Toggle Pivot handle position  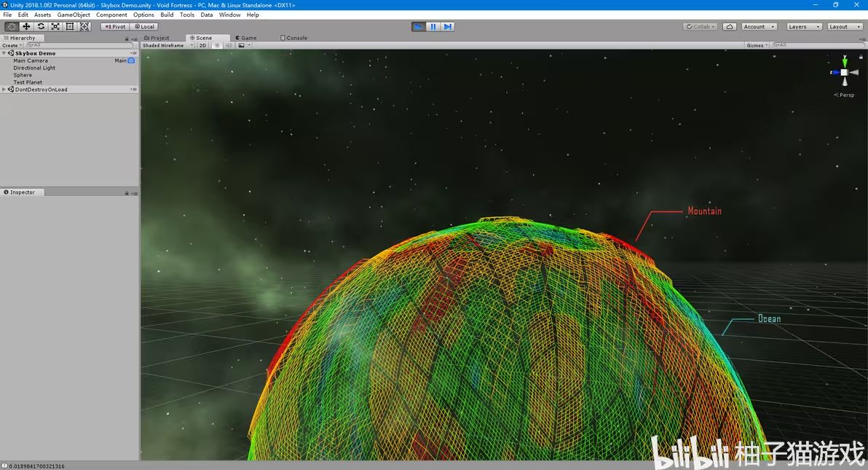pyautogui.click(x=115, y=27)
